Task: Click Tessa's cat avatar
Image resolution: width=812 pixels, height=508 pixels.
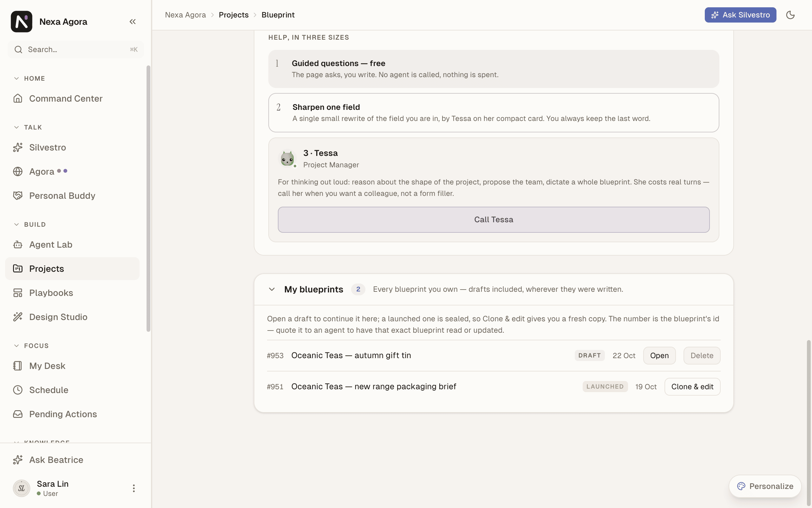Action: pos(287,158)
